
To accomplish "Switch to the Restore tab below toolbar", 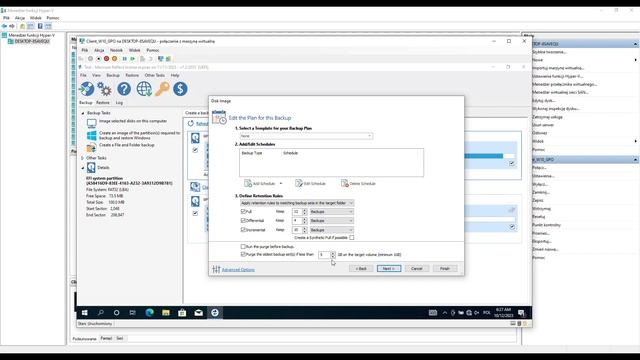I will pos(103,103).
